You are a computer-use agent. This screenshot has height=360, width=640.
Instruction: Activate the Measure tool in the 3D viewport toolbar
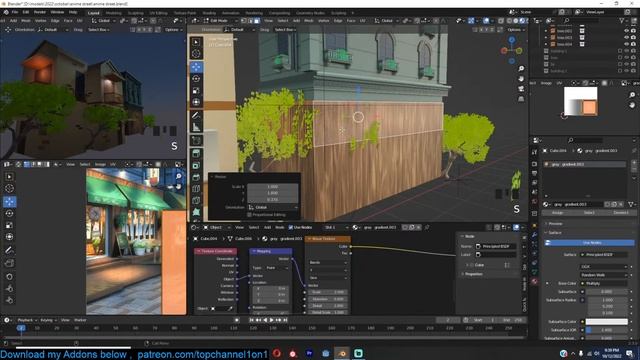(x=196, y=127)
